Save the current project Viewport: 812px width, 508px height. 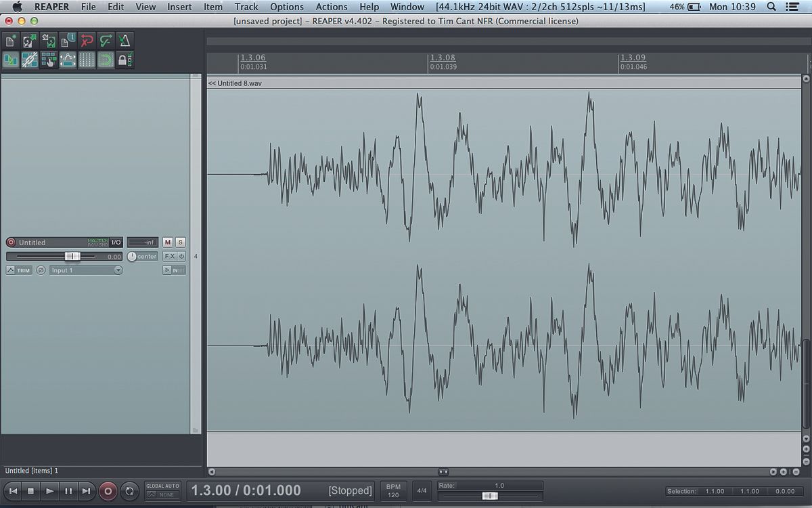click(x=47, y=41)
